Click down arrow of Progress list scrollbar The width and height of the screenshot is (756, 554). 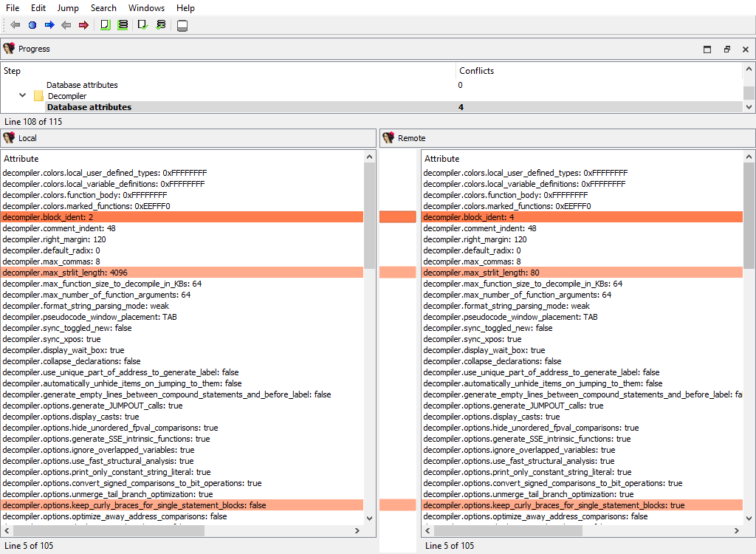tap(749, 107)
